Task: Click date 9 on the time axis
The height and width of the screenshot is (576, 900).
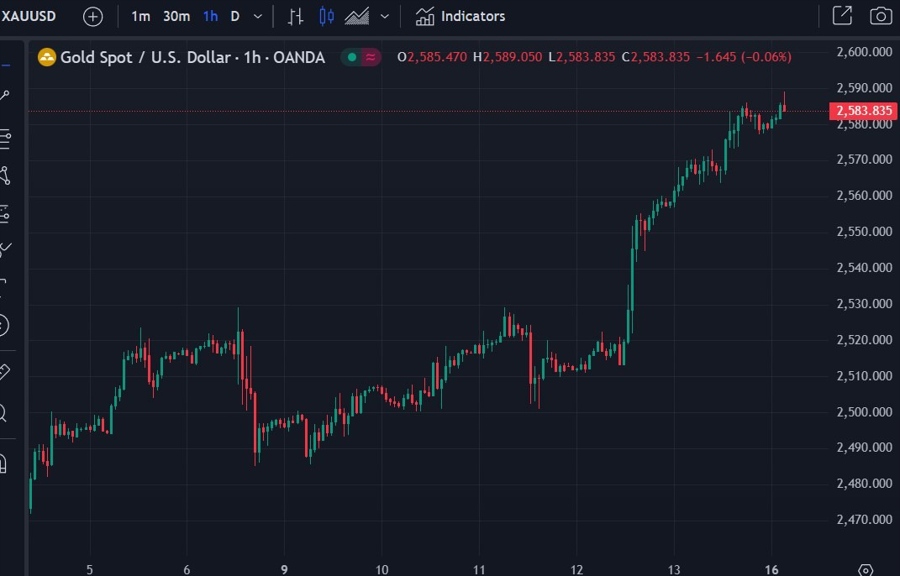Action: pos(284,570)
